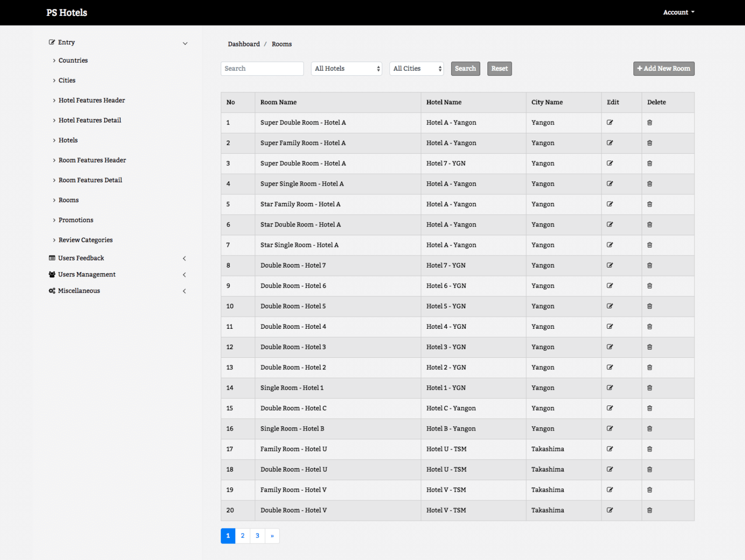Click inside the Search text field
This screenshot has width=745, height=560.
point(262,68)
